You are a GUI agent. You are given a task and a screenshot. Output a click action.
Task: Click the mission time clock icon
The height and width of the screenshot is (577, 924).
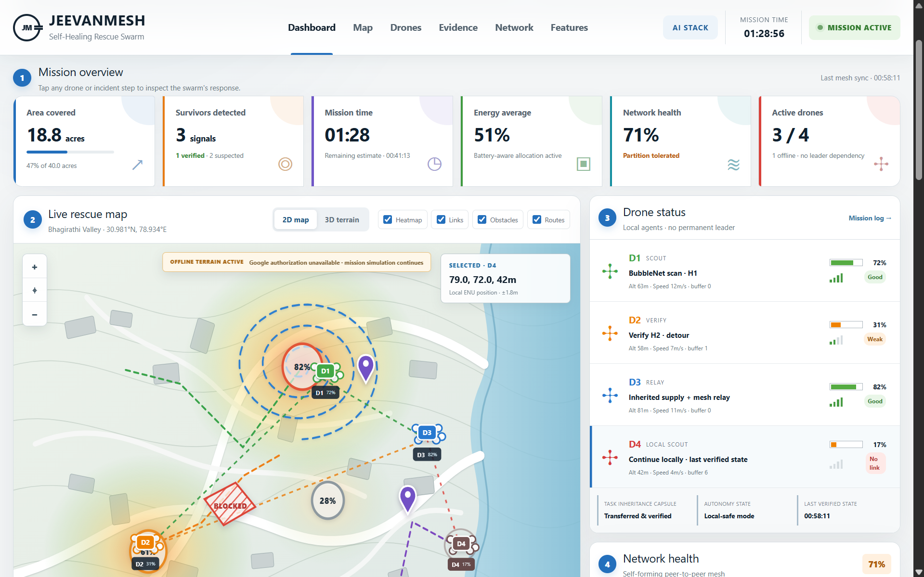pyautogui.click(x=434, y=164)
